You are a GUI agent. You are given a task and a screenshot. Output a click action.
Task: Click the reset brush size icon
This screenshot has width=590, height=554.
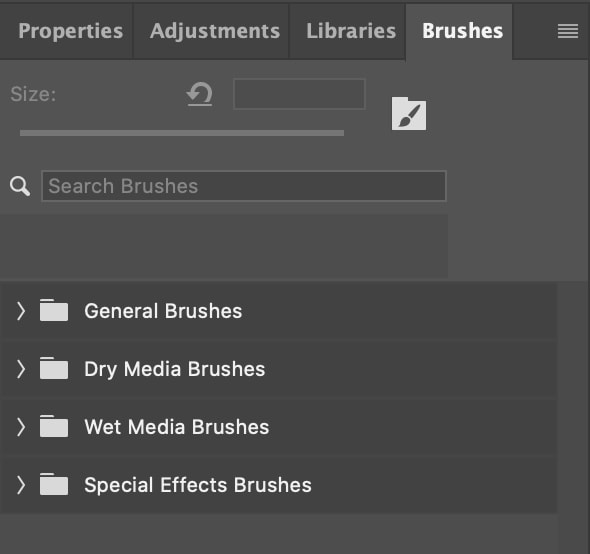pos(199,94)
